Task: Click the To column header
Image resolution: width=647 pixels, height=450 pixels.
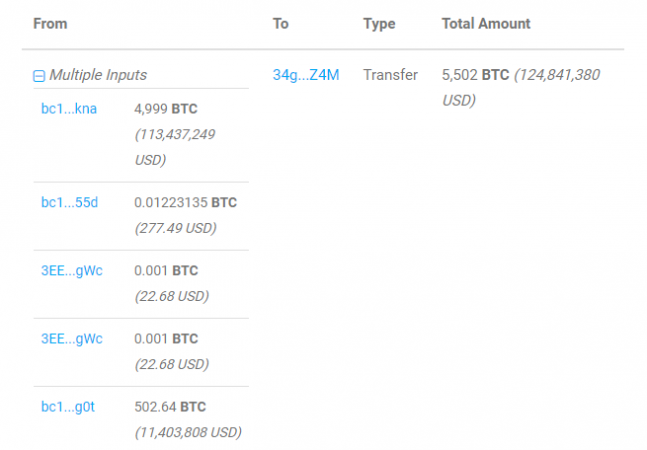Action: [281, 23]
